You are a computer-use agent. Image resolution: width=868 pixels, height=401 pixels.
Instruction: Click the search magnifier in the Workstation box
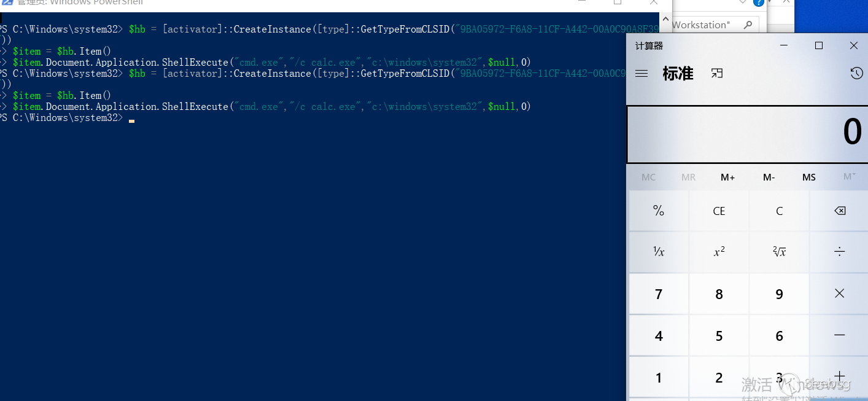[748, 25]
